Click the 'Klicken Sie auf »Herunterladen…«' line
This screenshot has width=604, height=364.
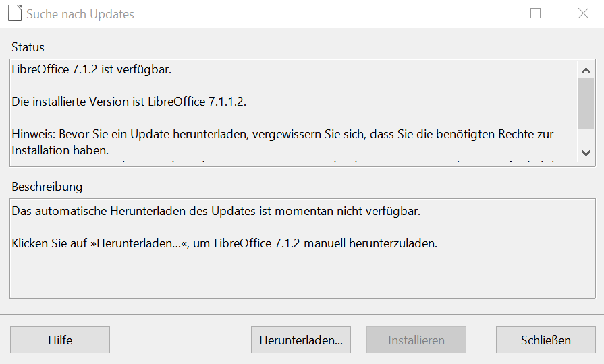225,243
